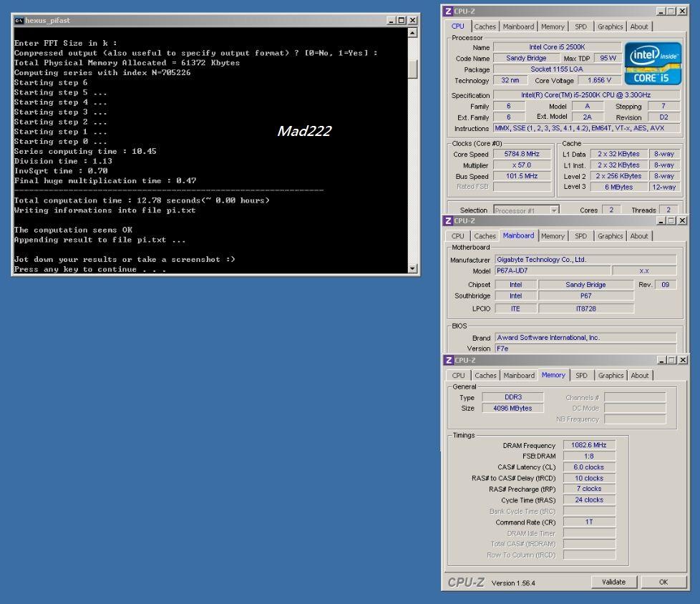Close the bottom CPU-Z Memory window
This screenshot has height=604, width=700.
point(683,360)
